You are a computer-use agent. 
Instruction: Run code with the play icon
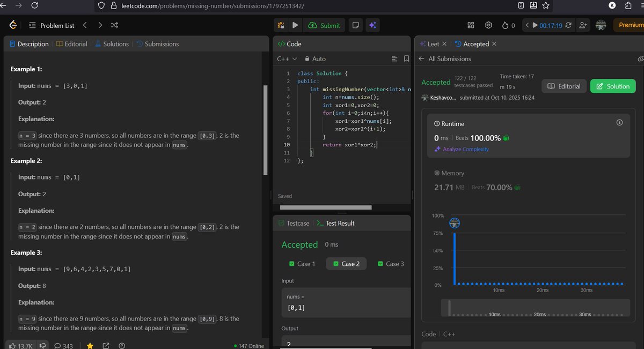[295, 25]
